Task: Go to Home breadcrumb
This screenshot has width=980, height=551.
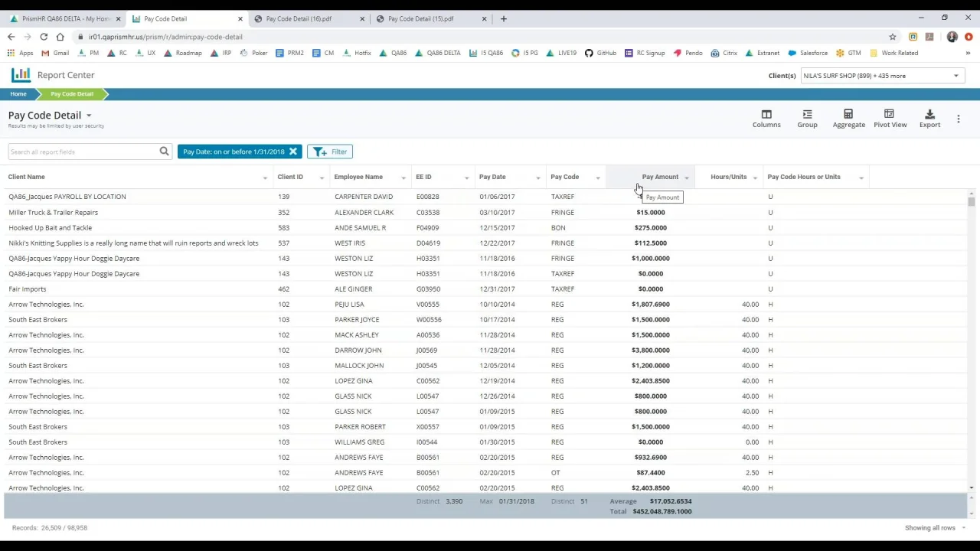Action: 18,94
